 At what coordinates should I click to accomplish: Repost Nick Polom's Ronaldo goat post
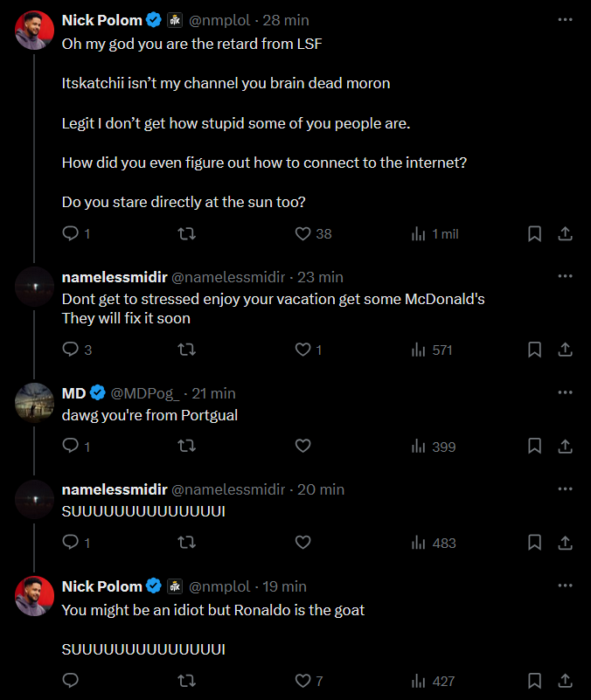point(186,681)
